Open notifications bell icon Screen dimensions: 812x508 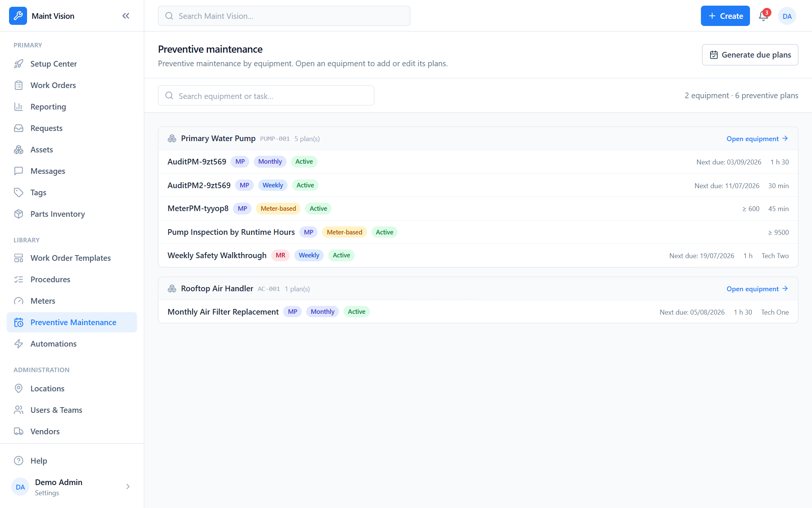pos(764,16)
